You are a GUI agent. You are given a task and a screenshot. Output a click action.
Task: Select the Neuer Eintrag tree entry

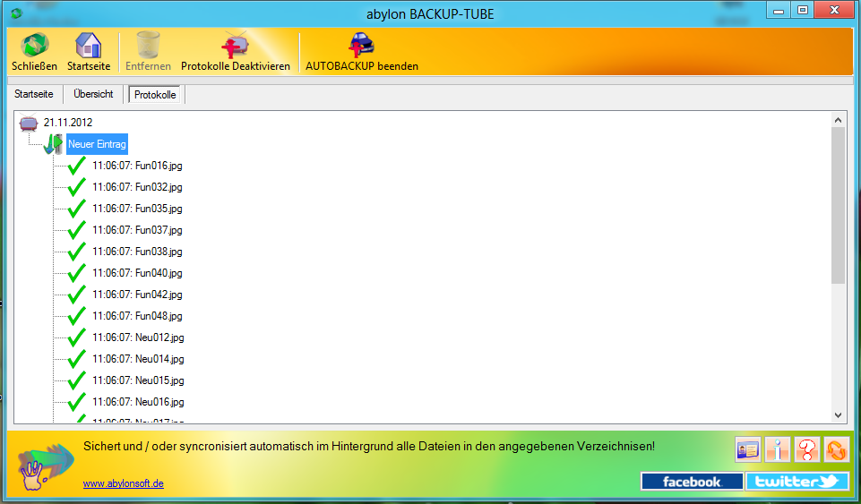coord(97,144)
